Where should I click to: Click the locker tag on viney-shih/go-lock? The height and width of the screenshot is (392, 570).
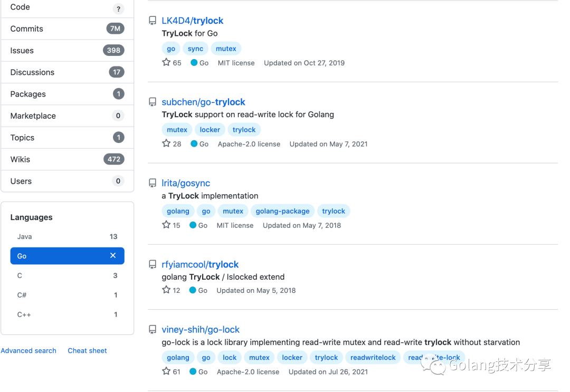click(x=292, y=358)
